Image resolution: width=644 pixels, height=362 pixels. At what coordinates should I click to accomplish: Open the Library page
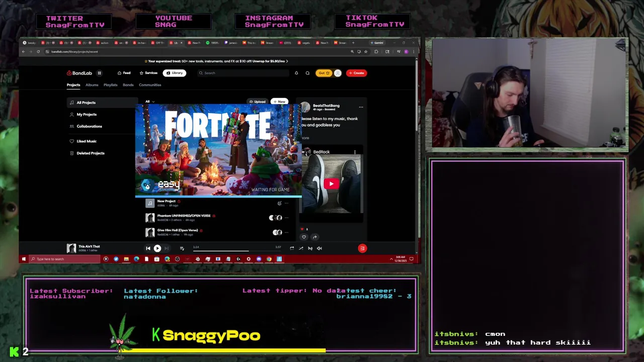pos(174,73)
